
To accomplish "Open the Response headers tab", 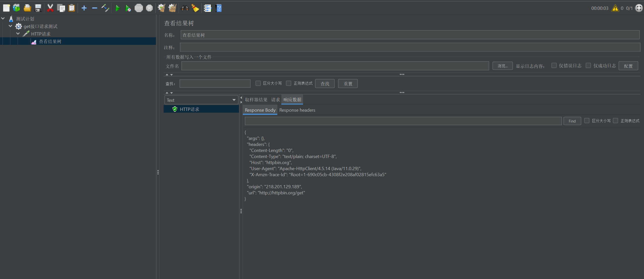I will 297,110.
